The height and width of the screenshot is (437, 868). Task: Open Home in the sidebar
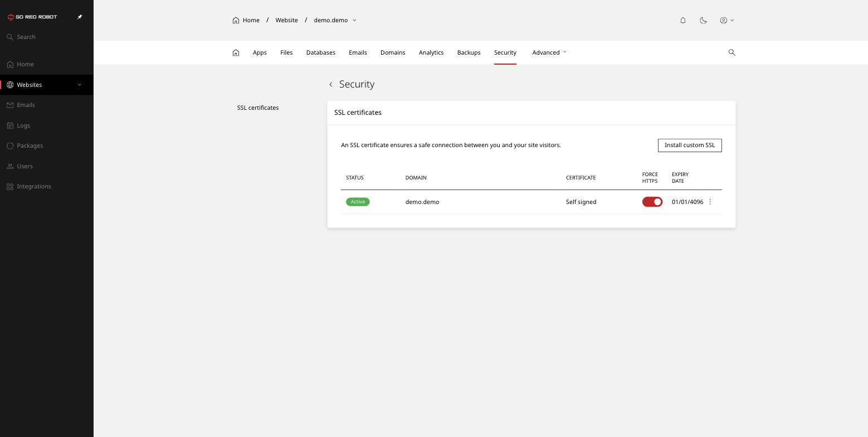tap(47, 64)
